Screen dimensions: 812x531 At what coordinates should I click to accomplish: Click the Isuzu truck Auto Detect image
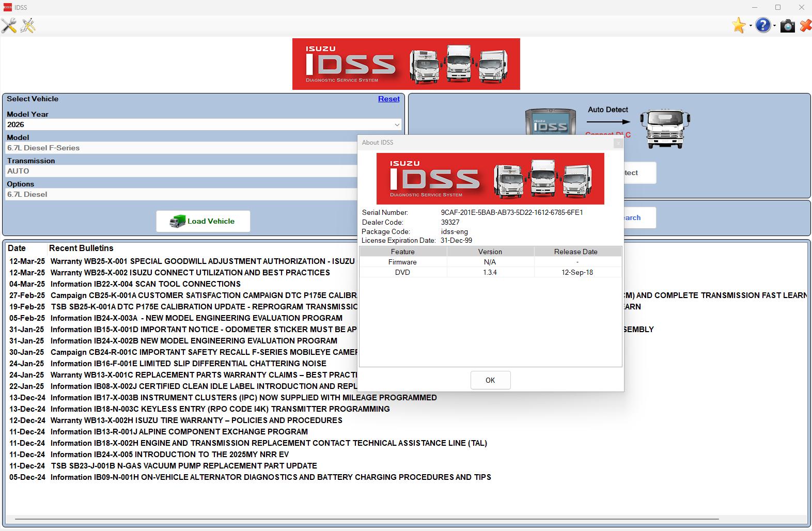point(665,129)
